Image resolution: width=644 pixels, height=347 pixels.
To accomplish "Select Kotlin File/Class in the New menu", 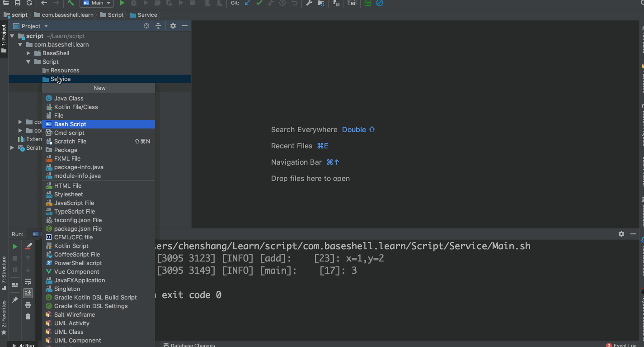I will coord(76,107).
